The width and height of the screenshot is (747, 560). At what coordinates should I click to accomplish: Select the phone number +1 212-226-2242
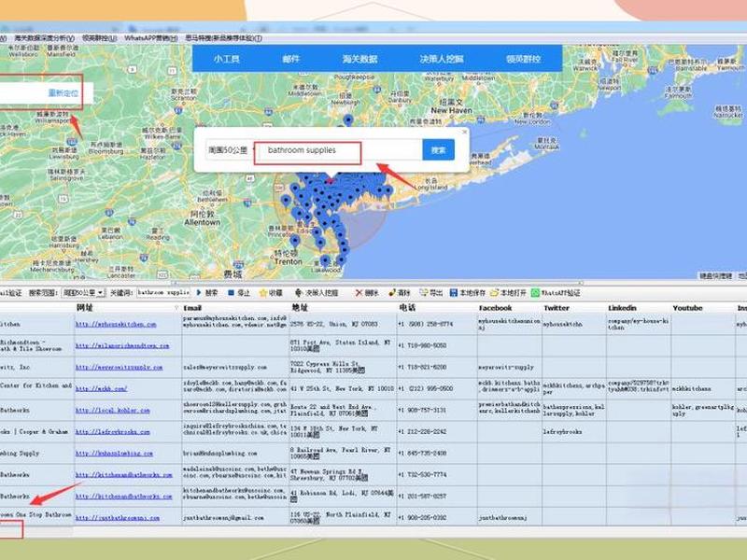pos(423,432)
